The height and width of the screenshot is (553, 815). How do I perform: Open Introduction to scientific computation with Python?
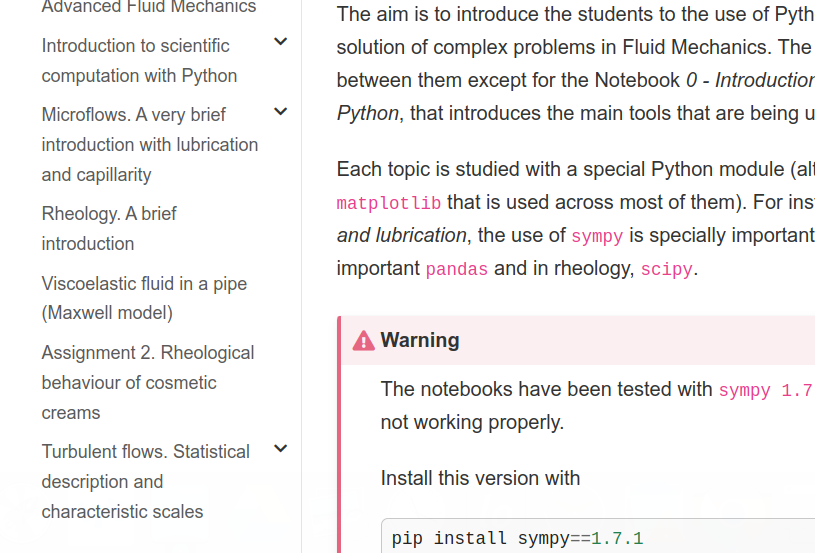(139, 61)
